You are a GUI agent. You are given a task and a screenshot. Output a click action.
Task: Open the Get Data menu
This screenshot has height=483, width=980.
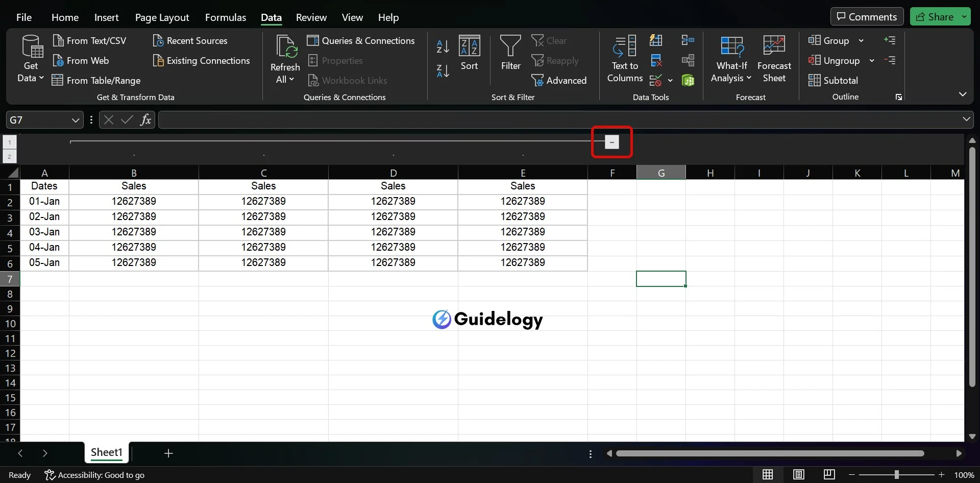pos(31,59)
